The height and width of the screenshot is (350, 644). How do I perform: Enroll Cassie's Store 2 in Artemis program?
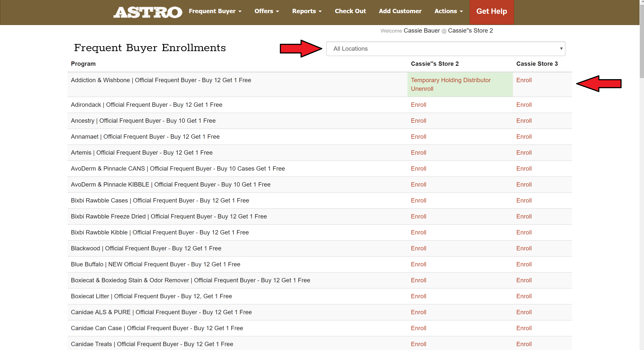point(418,152)
